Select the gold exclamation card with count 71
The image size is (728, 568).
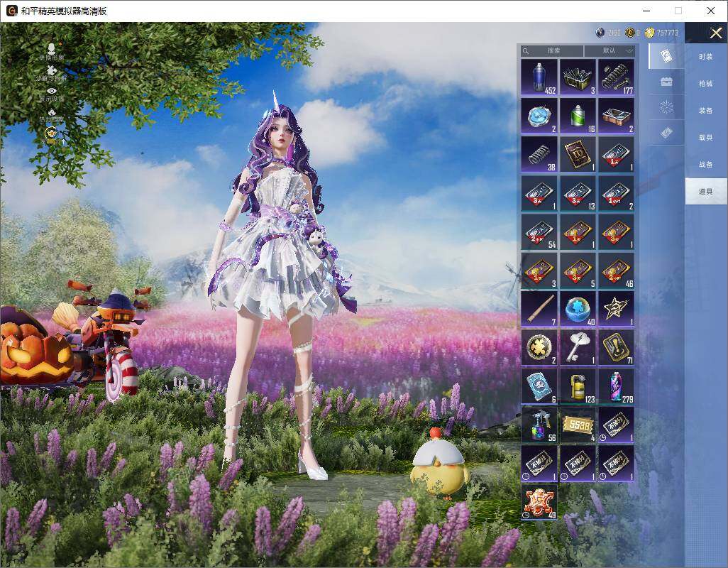(616, 347)
